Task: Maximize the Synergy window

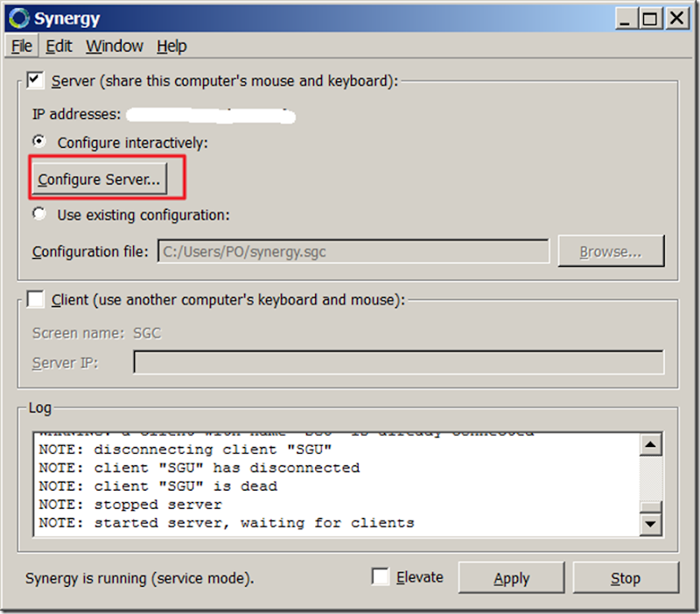Action: (x=650, y=18)
